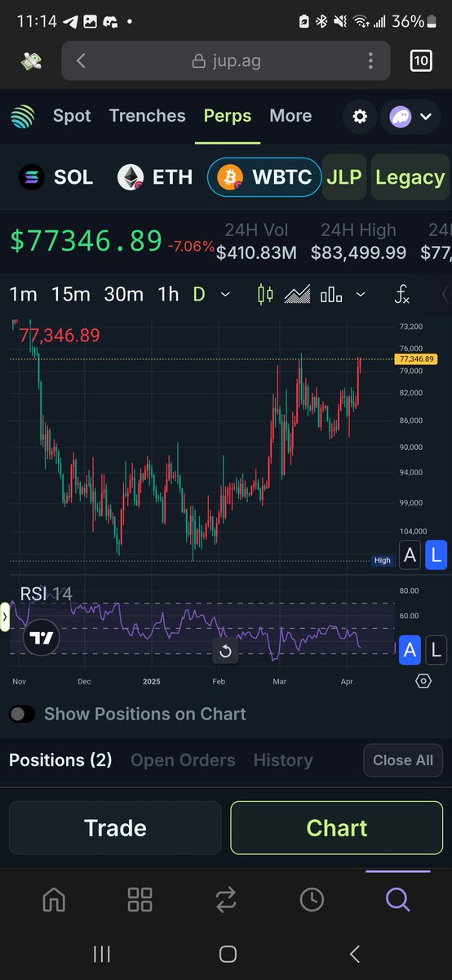452x980 pixels.
Task: Expand the chart type dropdown arrow
Action: click(361, 295)
